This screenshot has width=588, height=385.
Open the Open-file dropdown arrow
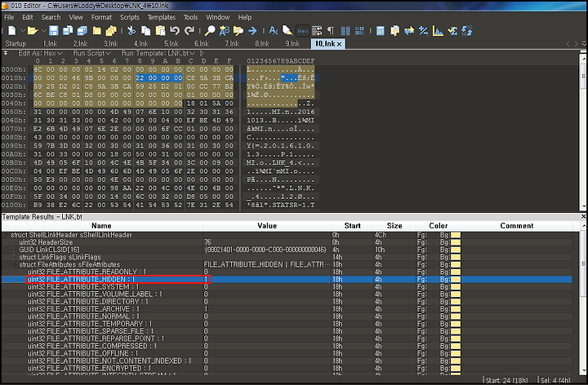pos(43,31)
